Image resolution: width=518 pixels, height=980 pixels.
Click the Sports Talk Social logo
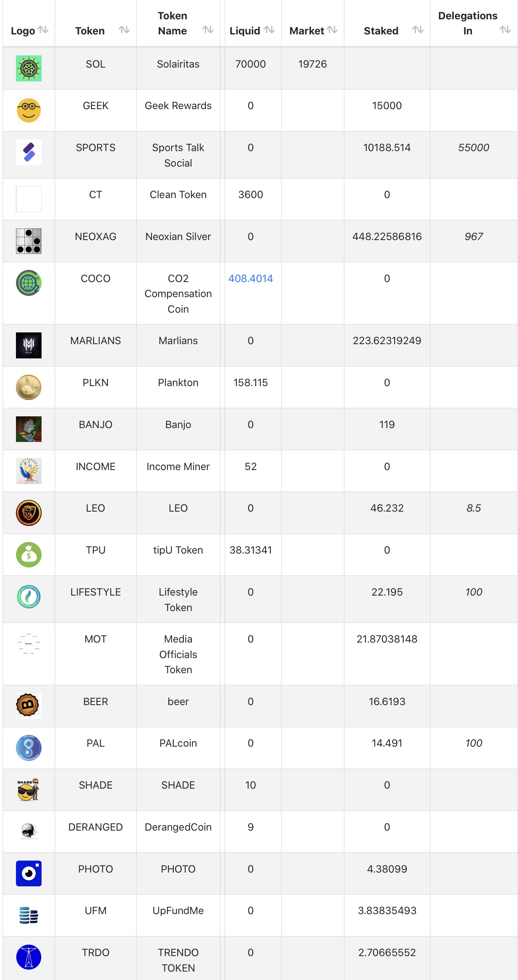point(29,152)
